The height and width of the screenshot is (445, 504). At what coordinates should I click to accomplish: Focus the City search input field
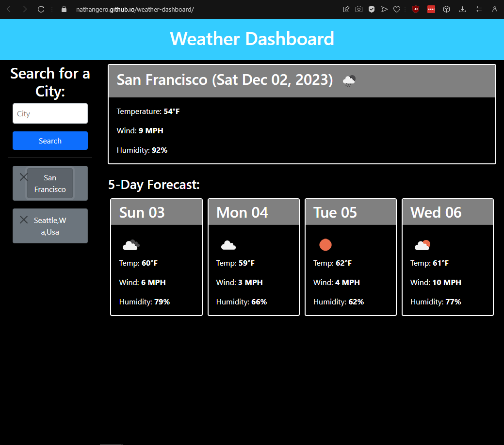[x=50, y=113]
